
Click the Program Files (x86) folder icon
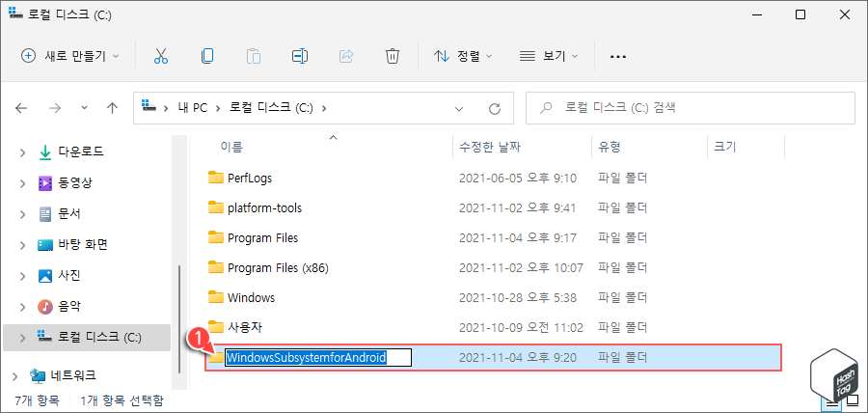click(215, 267)
